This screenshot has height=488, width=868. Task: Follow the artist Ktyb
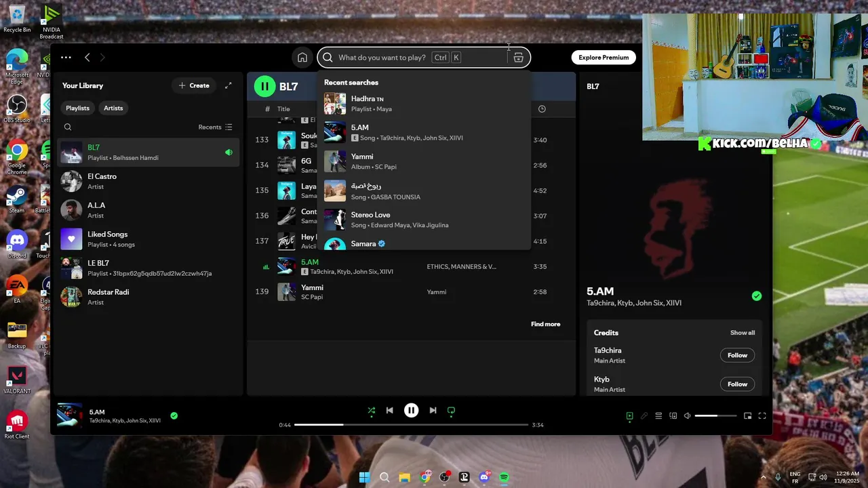[737, 384]
